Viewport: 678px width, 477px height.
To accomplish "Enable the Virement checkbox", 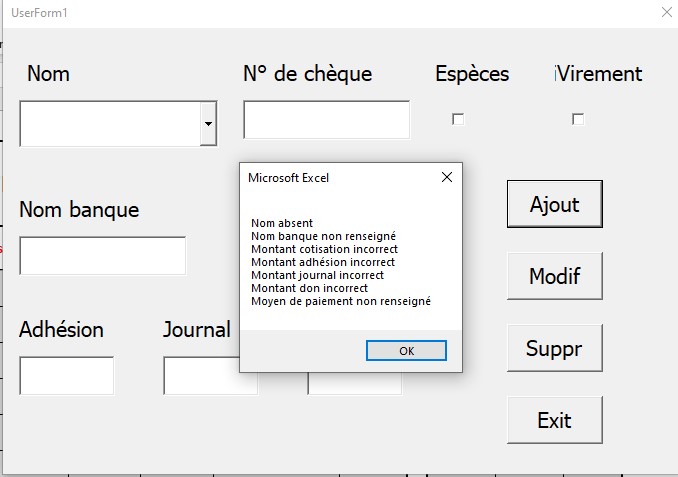I will point(578,119).
